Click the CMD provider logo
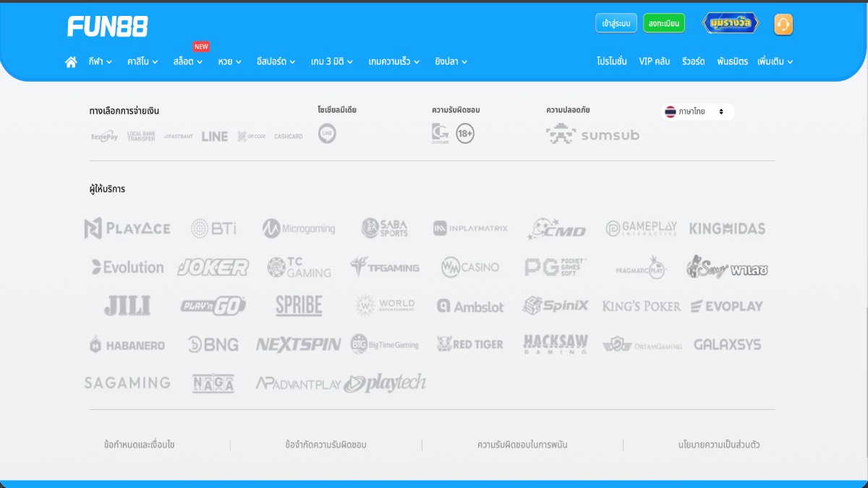This screenshot has height=488, width=868. 556,228
